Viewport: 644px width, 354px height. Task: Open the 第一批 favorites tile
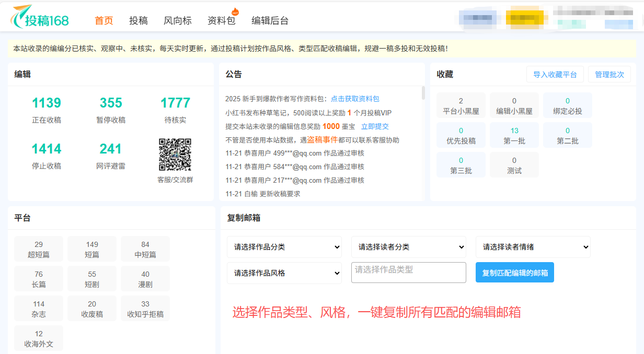(x=514, y=135)
